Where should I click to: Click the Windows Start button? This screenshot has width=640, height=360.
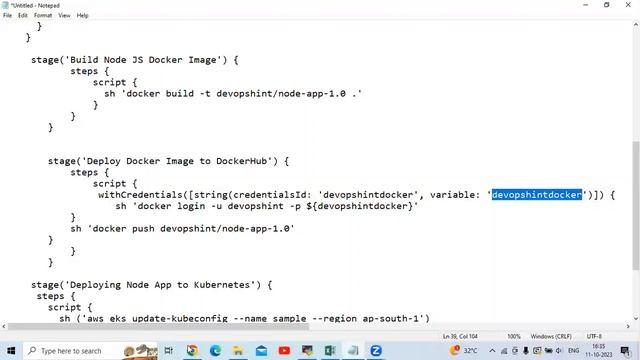[x=11, y=351]
